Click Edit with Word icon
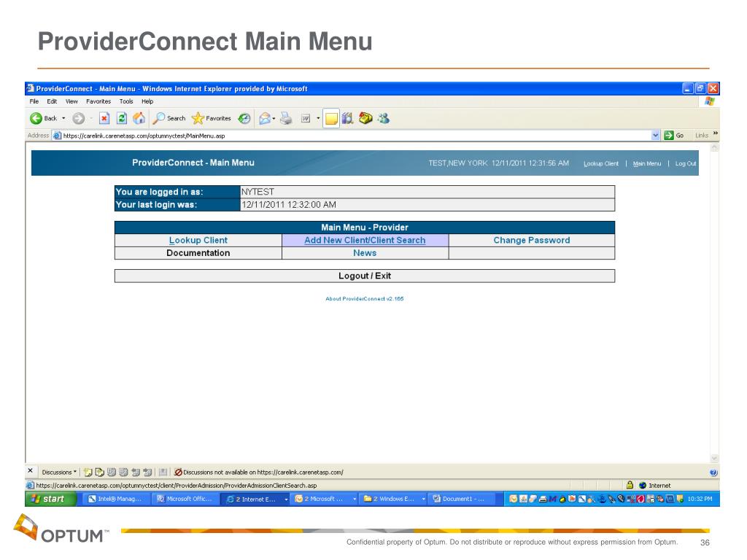Image resolution: width=747 pixels, height=560 pixels. coord(306,118)
